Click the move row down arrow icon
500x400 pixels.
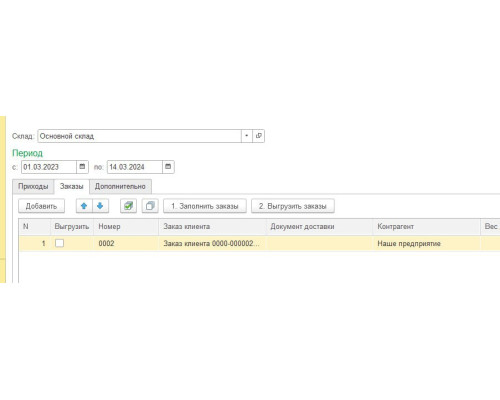(100, 206)
